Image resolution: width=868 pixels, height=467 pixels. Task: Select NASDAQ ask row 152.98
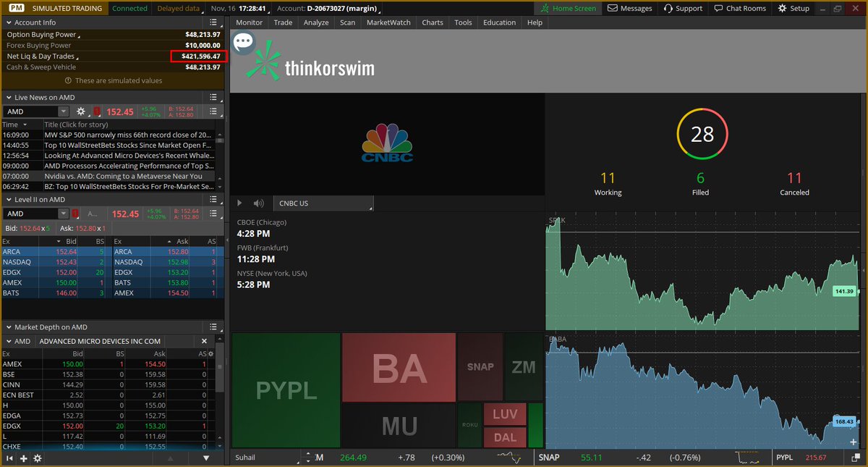[167, 261]
